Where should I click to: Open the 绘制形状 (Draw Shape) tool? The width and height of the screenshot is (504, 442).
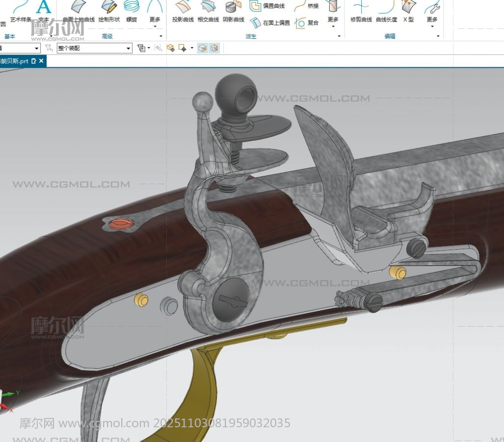point(109,12)
